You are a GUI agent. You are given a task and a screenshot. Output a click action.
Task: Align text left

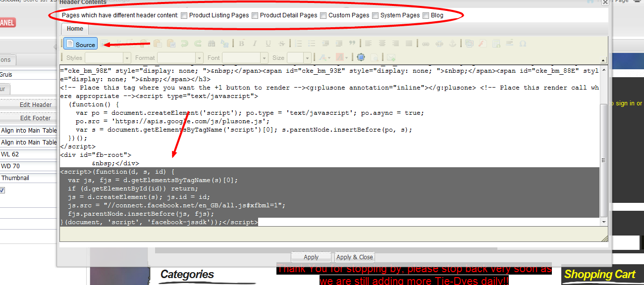(x=369, y=44)
